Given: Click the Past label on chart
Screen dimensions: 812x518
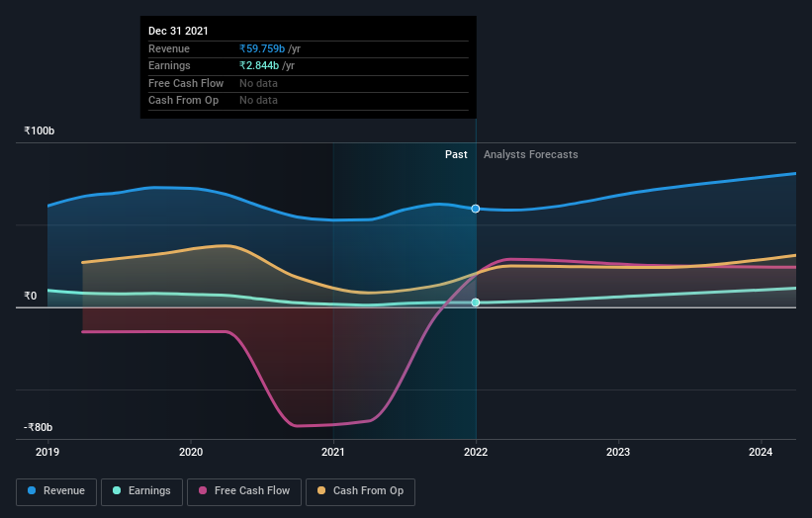Looking at the screenshot, I should [x=456, y=154].
